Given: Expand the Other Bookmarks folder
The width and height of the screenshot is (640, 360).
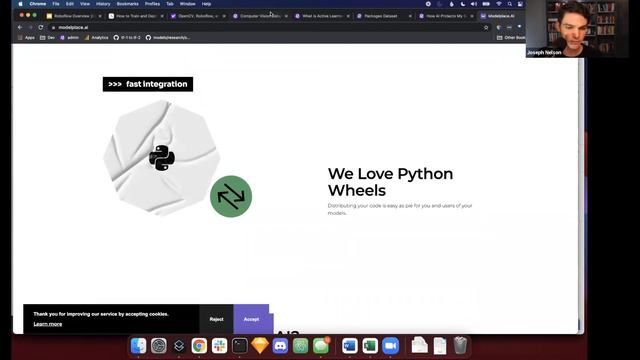Looking at the screenshot, I should [x=511, y=38].
